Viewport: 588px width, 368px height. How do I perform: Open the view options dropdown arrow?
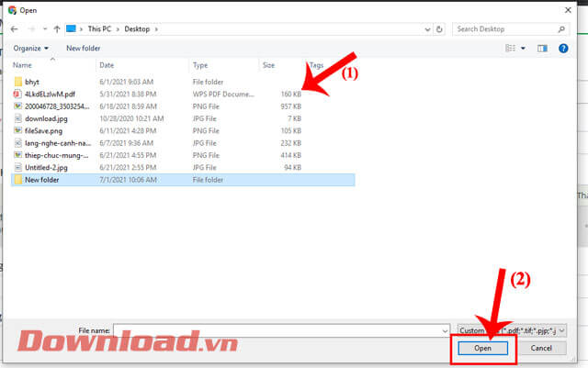(523, 49)
